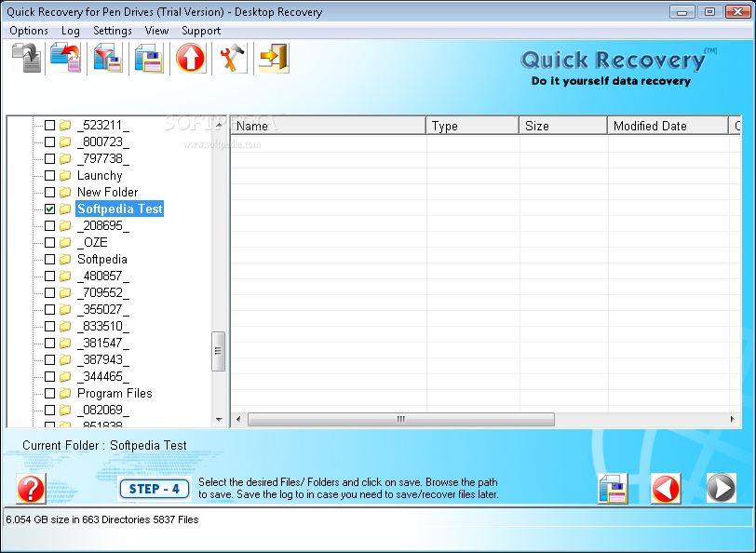Click the folder tree vertical scrollbar thumb
Image resolution: width=756 pixels, height=553 pixels.
pos(219,351)
